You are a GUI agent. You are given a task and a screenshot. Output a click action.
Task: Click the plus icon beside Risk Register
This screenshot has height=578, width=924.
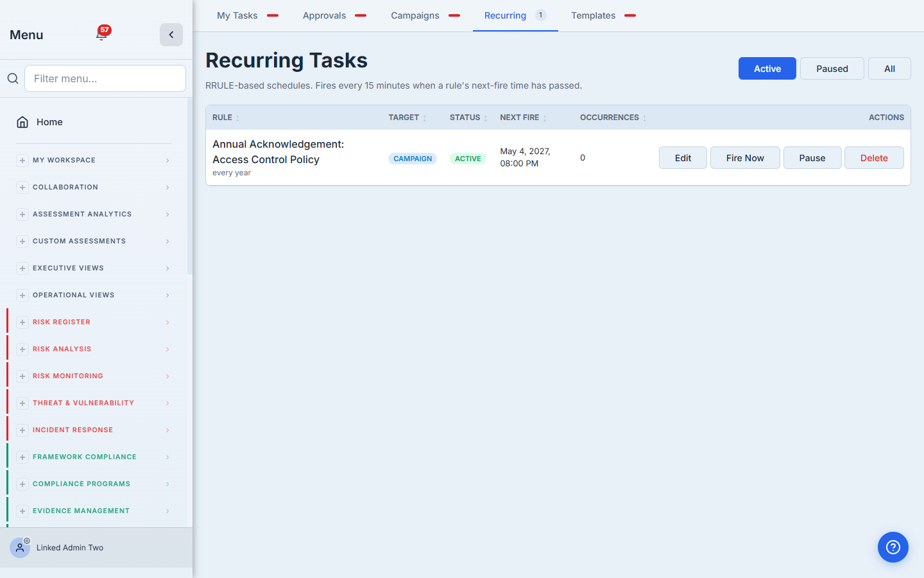[22, 322]
